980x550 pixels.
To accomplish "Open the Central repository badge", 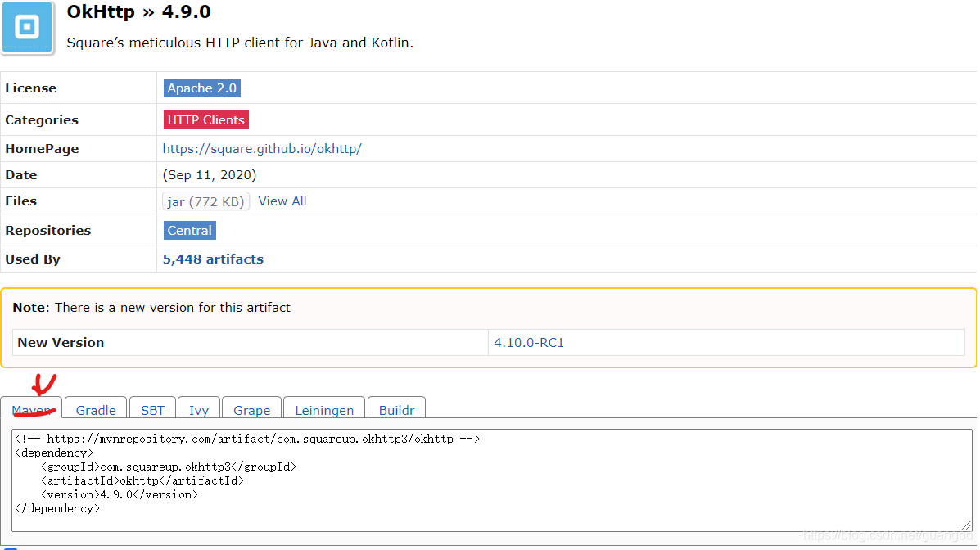I will point(189,231).
